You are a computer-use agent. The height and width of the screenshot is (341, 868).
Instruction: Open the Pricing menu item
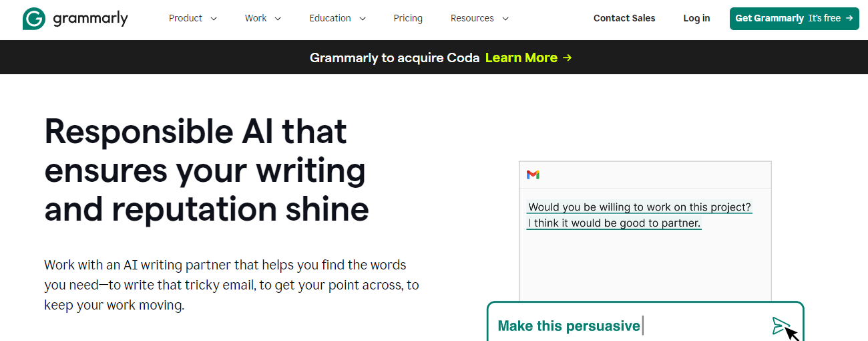408,19
